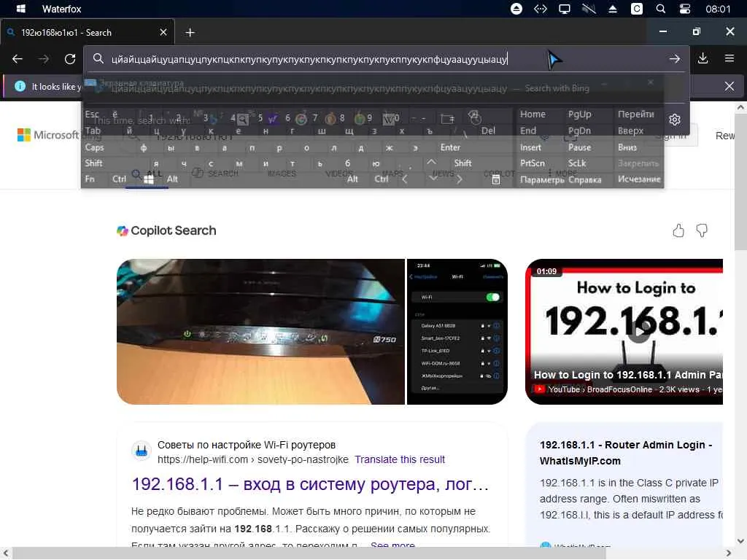Toggle the Fn key on the on-screen keyboard
The width and height of the screenshot is (747, 560).
[x=90, y=179]
